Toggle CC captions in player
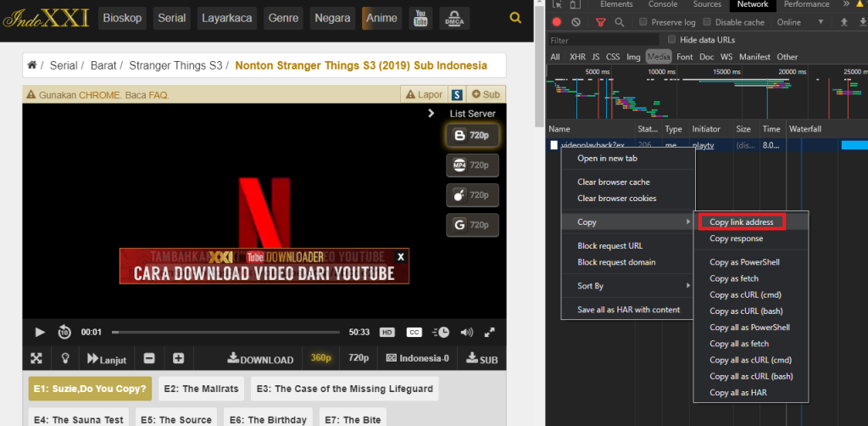 click(x=414, y=333)
